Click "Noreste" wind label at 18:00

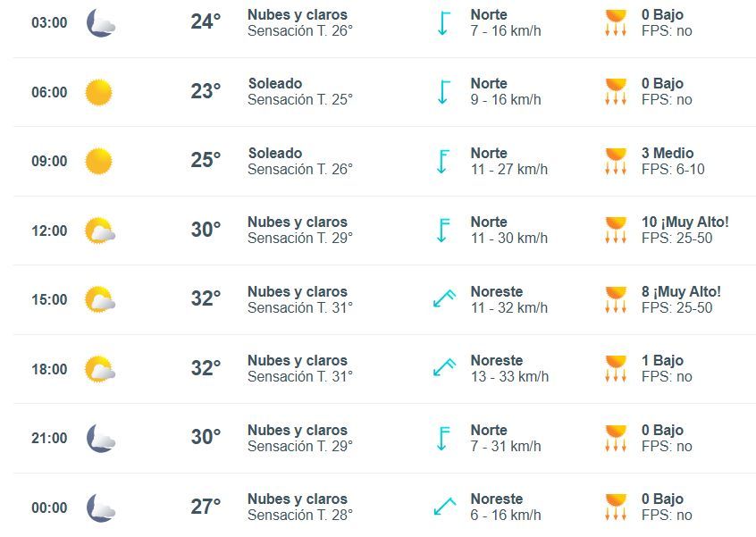(497, 360)
